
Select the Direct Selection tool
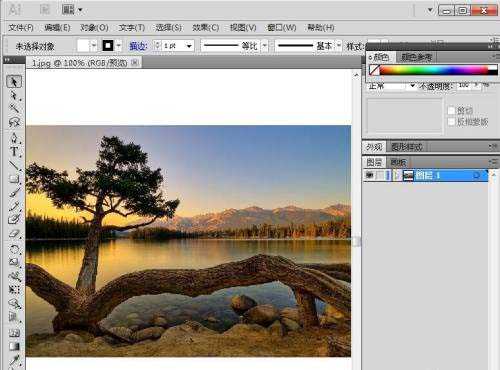14,96
